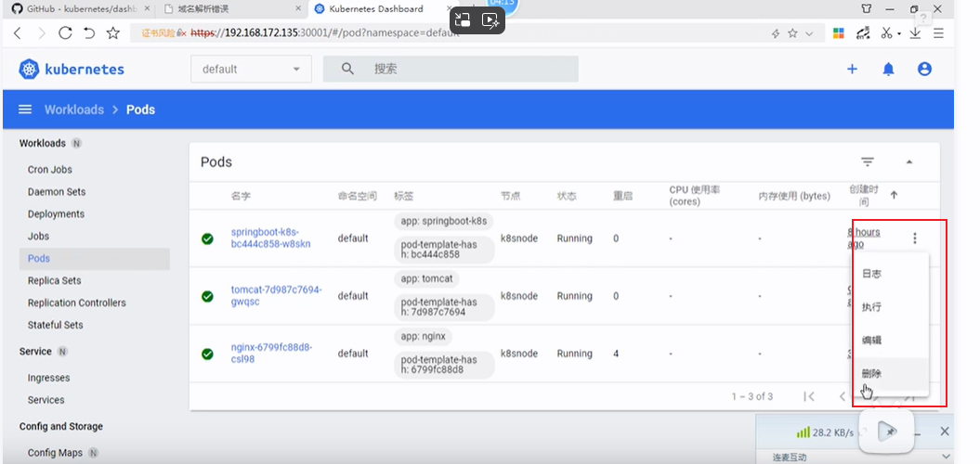The image size is (980, 464).
Task: Click the plus create resource icon
Action: [x=852, y=70]
